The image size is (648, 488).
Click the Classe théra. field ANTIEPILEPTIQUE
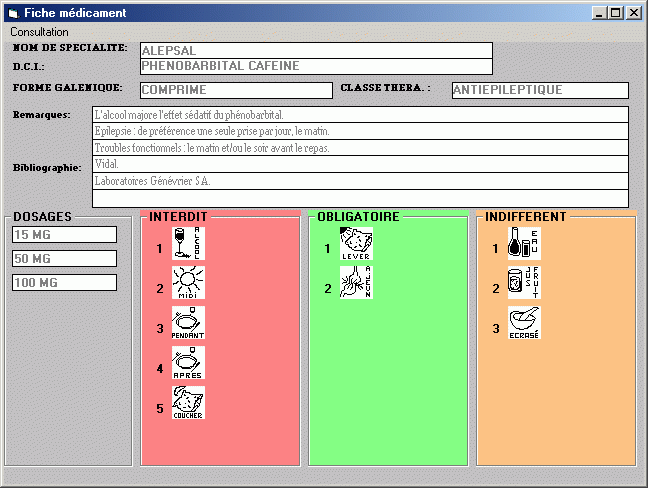pos(540,90)
